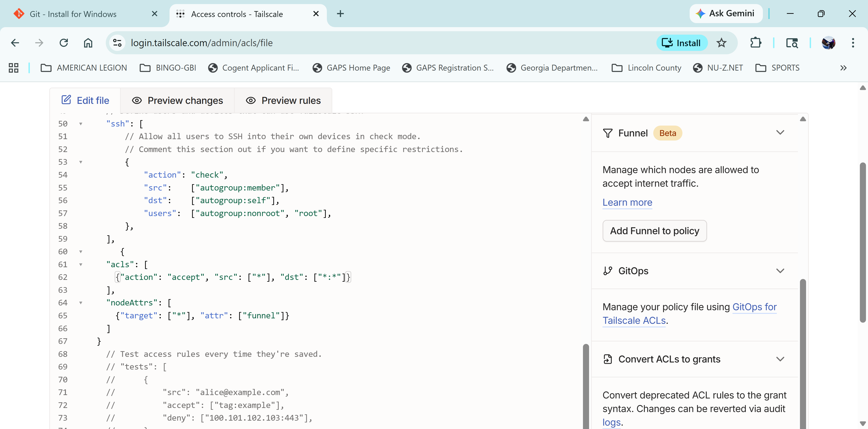Open the Chrome profile avatar
868x429 pixels.
point(828,43)
